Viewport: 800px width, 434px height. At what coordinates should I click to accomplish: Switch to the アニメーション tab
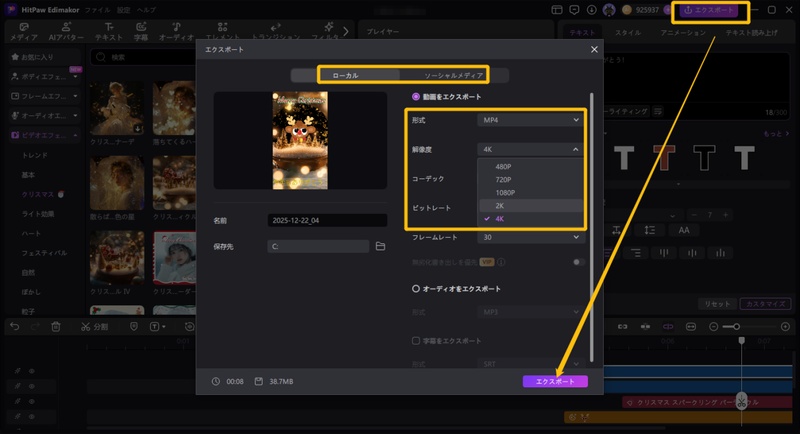tap(683, 33)
